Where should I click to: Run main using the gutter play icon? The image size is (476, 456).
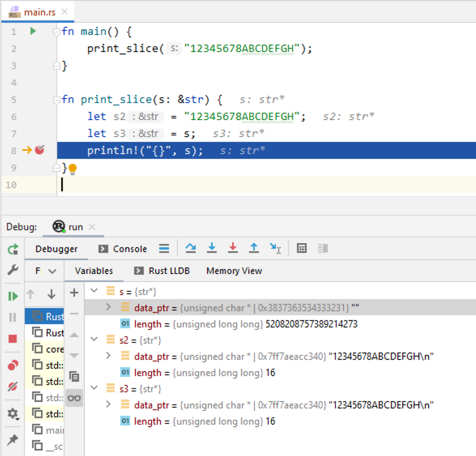[33, 32]
